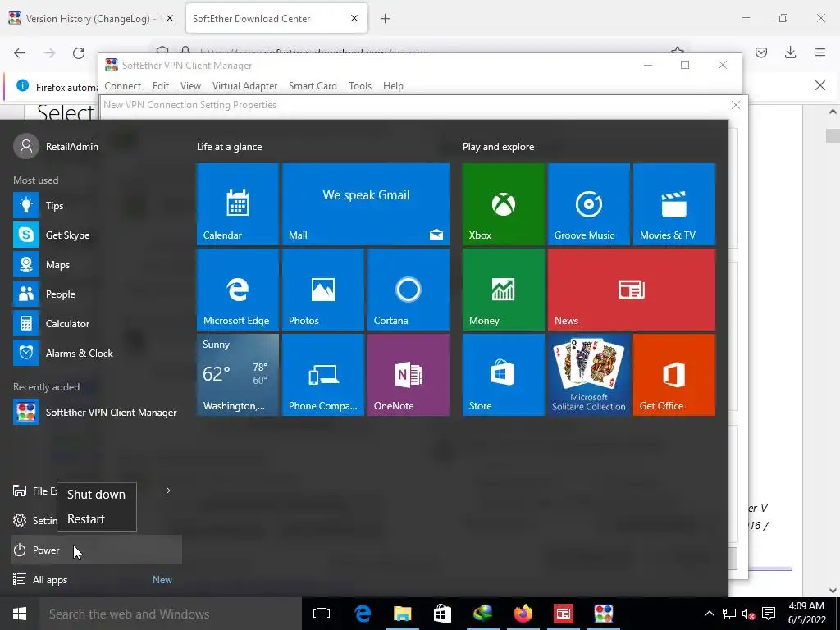Click the Power button
The height and width of the screenshot is (630, 840).
(x=97, y=550)
